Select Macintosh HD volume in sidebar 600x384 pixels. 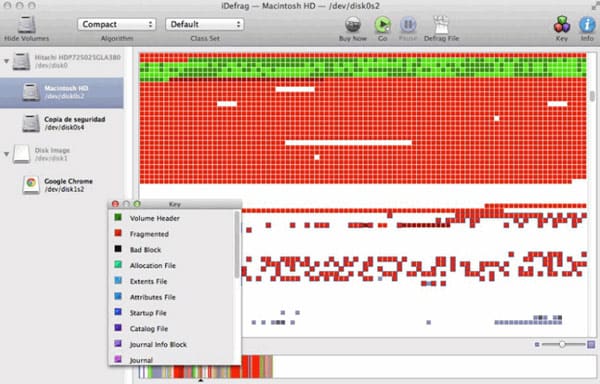[x=62, y=93]
